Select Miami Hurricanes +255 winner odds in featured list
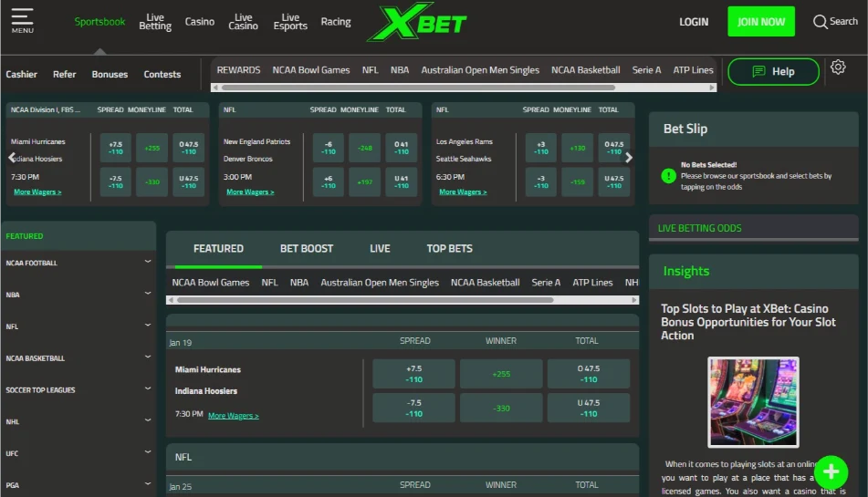Image resolution: width=868 pixels, height=497 pixels. (x=501, y=374)
